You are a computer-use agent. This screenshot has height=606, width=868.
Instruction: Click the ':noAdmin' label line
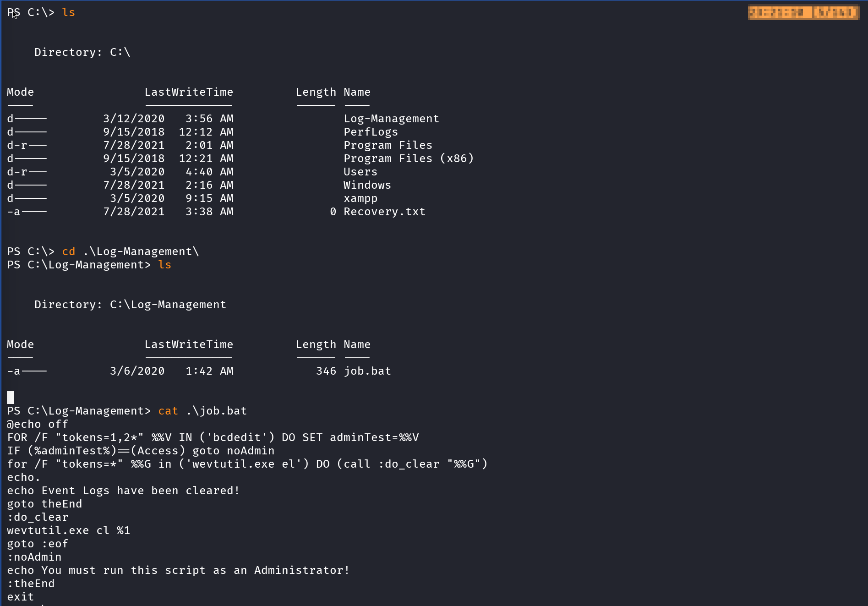[34, 557]
